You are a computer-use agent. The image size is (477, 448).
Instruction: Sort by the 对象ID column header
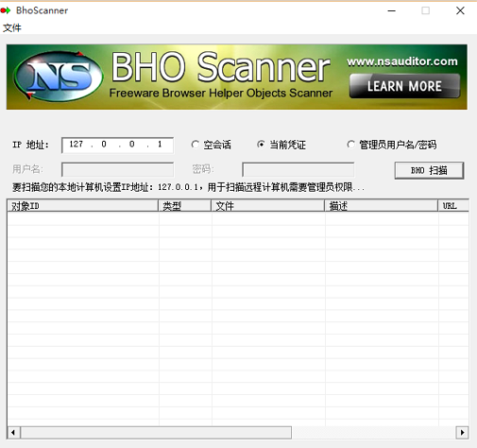[82, 206]
